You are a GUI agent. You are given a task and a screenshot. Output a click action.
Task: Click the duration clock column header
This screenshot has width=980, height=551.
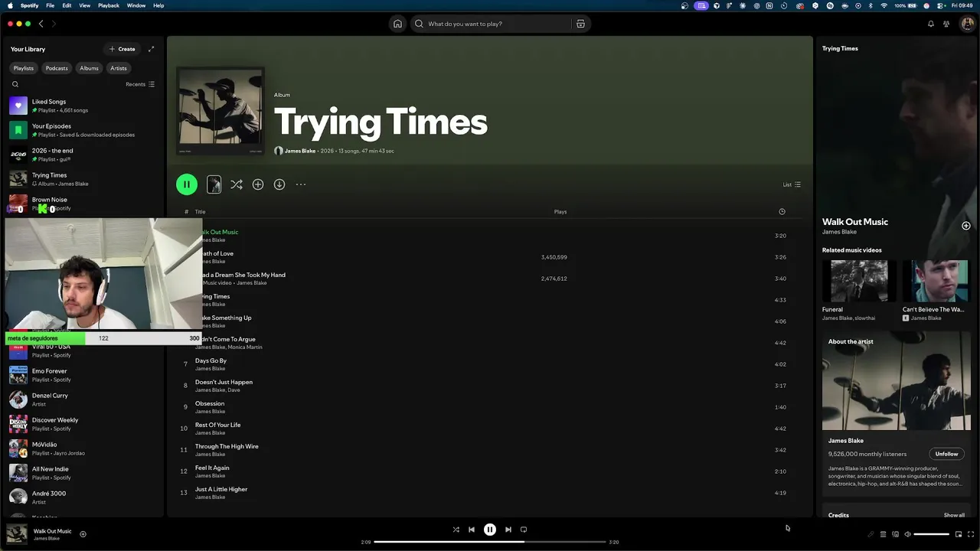point(782,211)
